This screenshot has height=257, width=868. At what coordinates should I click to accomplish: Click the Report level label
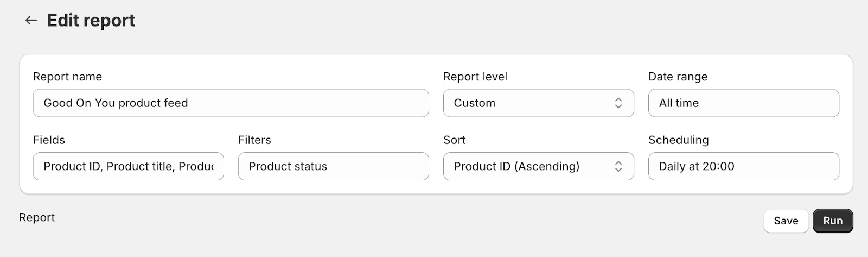[x=475, y=77]
